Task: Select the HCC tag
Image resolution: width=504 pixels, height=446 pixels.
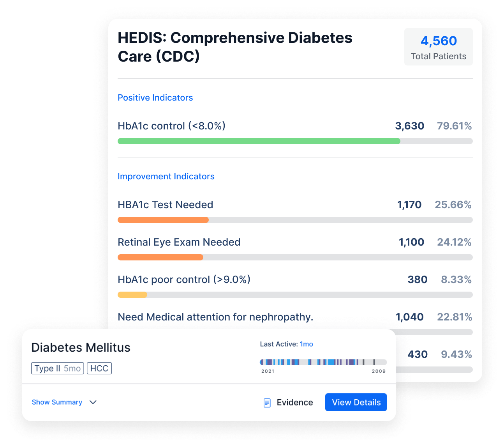Action: [x=99, y=368]
